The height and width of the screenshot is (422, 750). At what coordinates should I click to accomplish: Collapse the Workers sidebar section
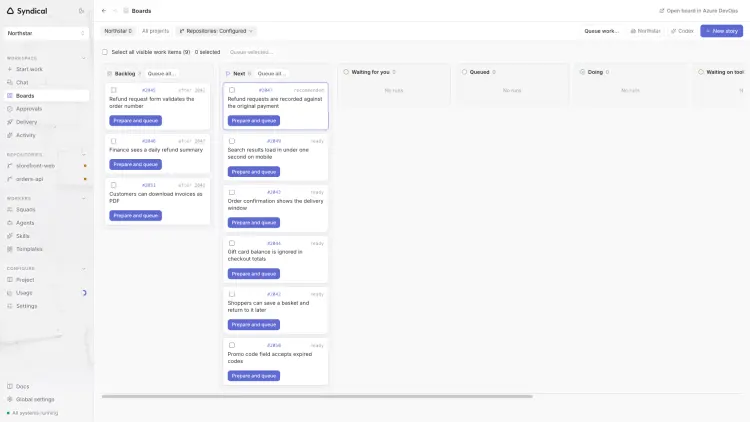point(84,198)
